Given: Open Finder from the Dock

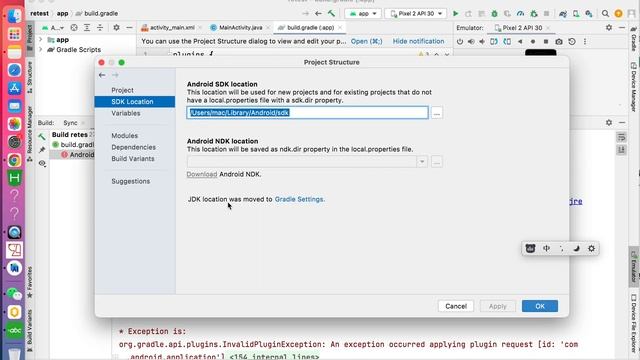Looking at the screenshot, I should (x=14, y=16).
